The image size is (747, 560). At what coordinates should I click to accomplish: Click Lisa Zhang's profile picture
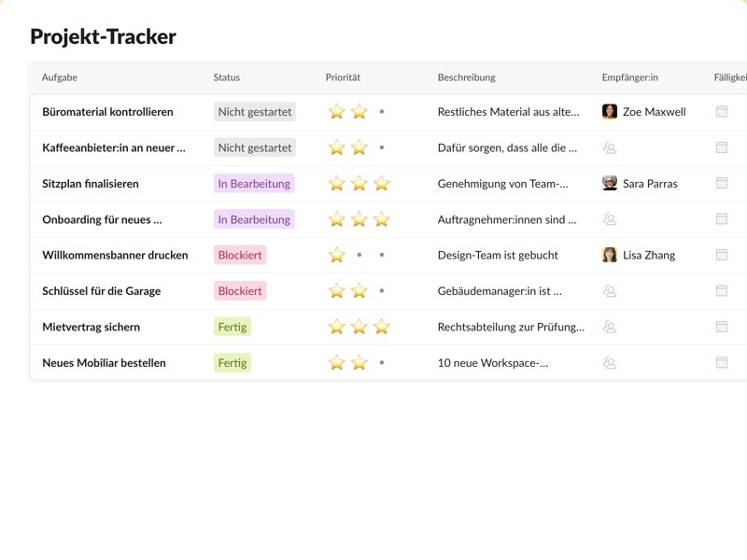pos(610,255)
